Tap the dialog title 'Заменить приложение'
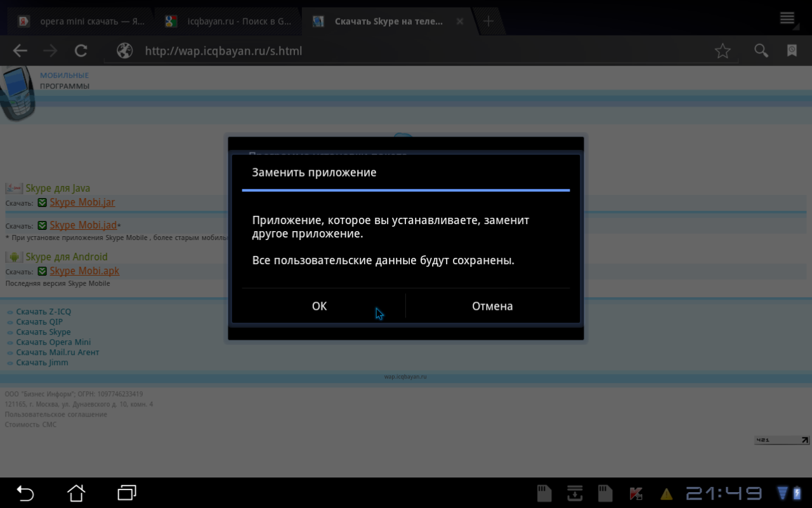 (314, 173)
